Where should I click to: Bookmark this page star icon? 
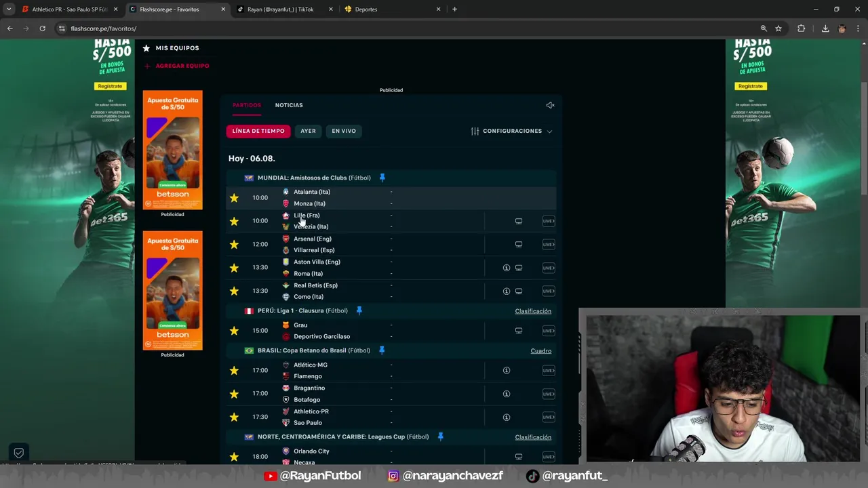tap(778, 28)
